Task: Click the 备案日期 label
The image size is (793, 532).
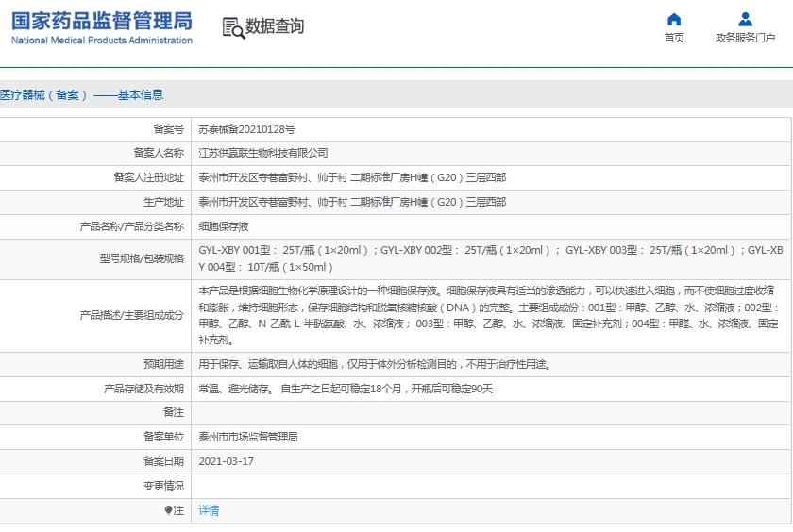Action: click(x=163, y=461)
